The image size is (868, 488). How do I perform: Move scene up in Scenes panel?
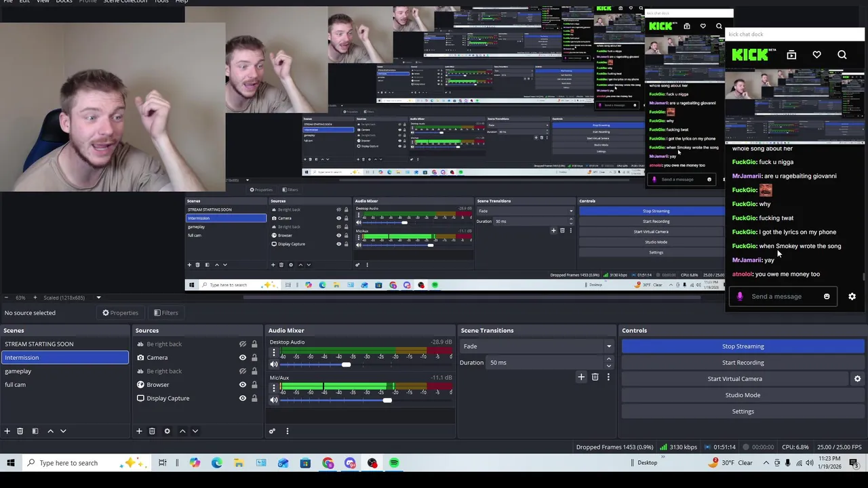[50, 431]
